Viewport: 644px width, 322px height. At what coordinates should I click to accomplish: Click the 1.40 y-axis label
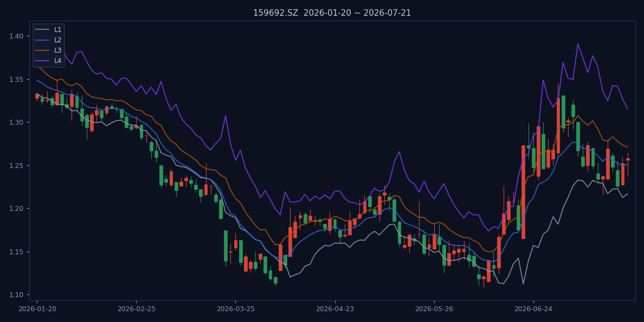(16, 36)
